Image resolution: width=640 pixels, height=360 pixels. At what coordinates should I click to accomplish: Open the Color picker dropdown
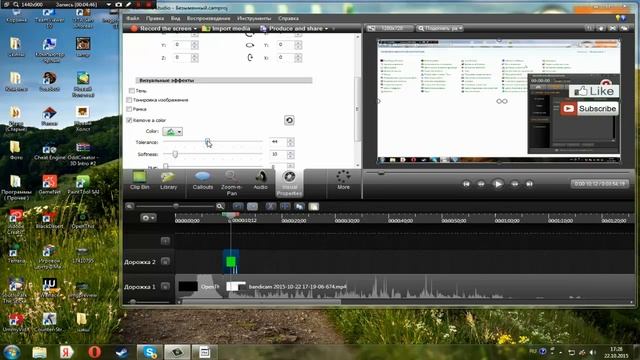173,131
